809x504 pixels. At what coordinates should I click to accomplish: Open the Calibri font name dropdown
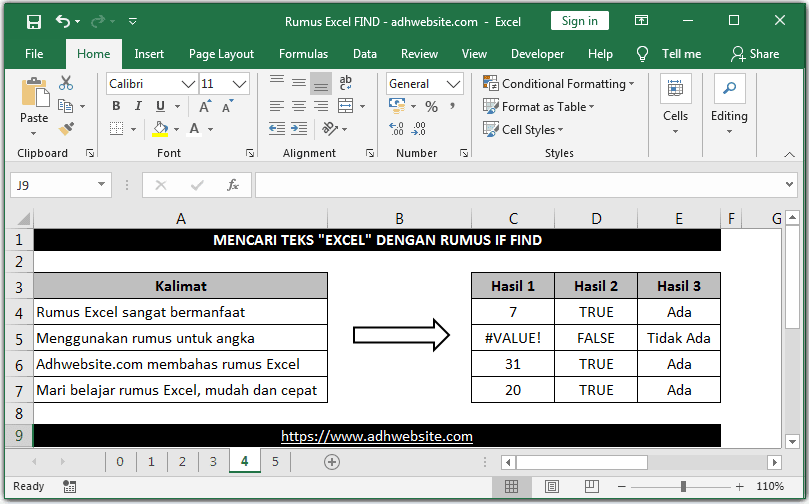coord(188,84)
